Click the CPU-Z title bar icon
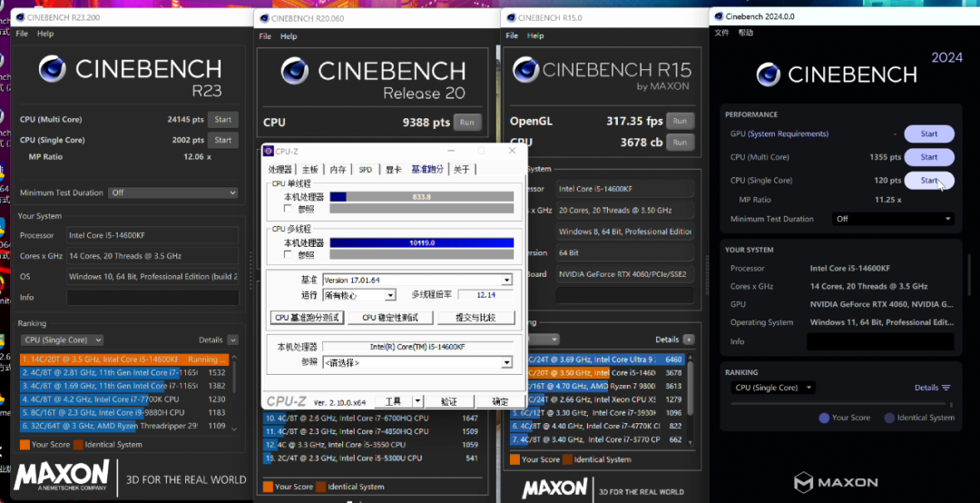This screenshot has height=503, width=980. pos(268,151)
